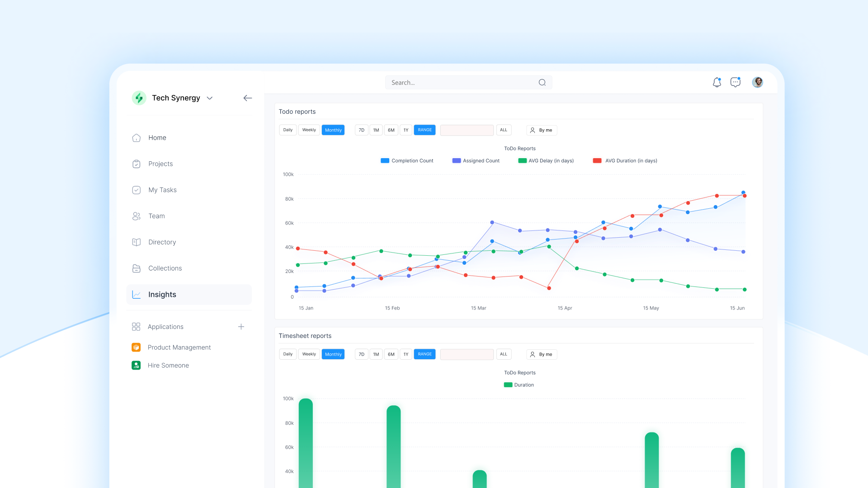Toggle the Duration legend in Timesheet chart
Viewport: 868px width, 488px height.
pyautogui.click(x=519, y=385)
